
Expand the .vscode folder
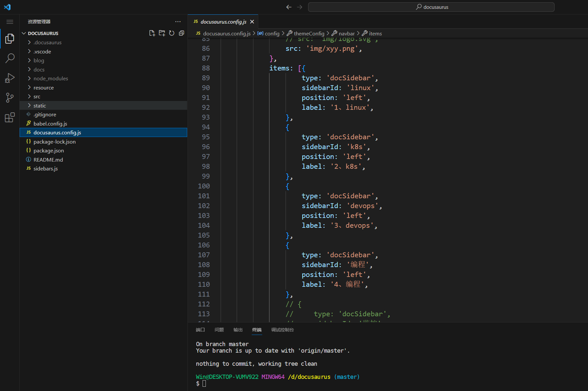click(x=103, y=51)
